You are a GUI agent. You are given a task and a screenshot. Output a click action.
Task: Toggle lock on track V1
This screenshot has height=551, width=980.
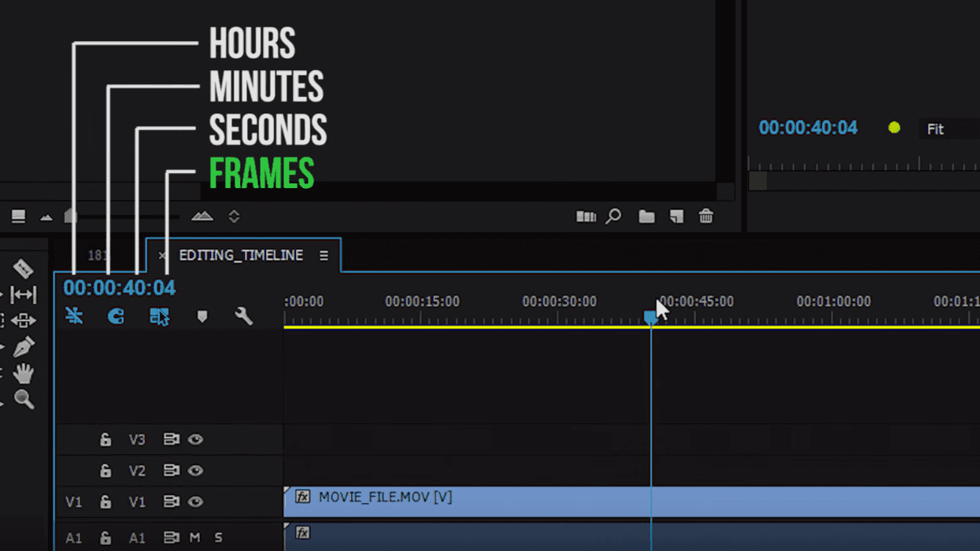[105, 501]
